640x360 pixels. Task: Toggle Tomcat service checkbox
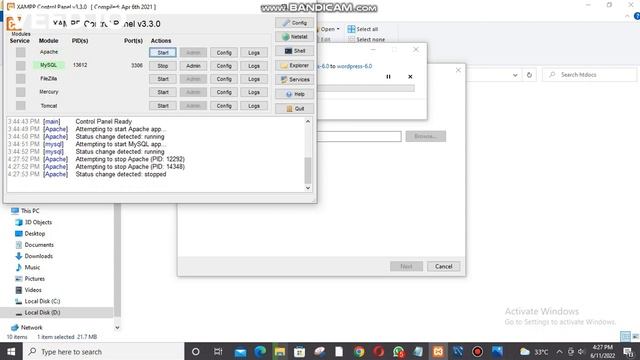20,105
